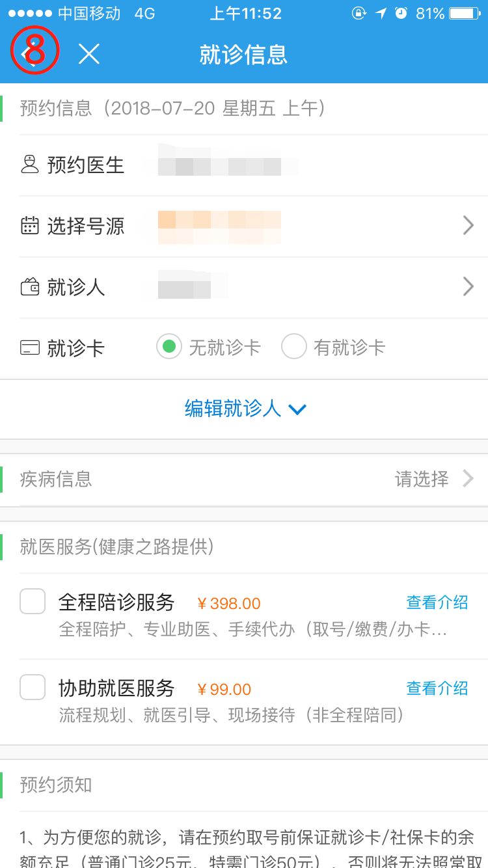The image size is (488, 868).
Task: Open 查看介绍 for 全程陪诊服务
Action: point(437,603)
